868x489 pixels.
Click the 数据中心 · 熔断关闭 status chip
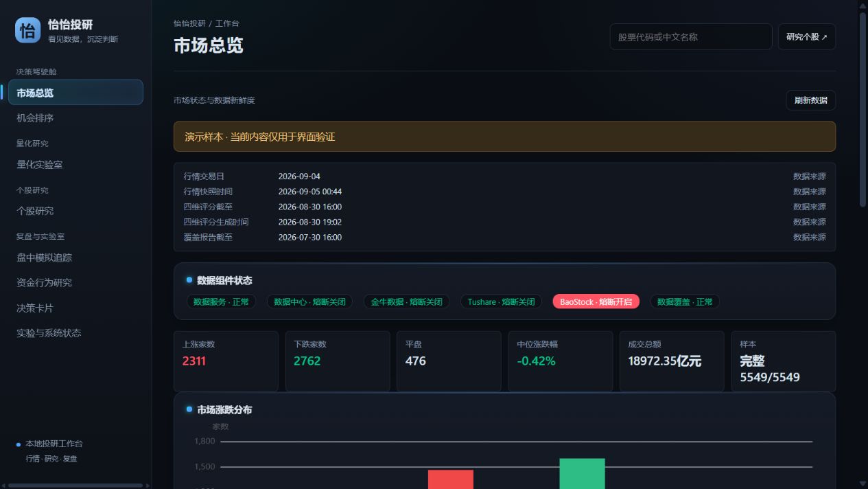point(309,302)
